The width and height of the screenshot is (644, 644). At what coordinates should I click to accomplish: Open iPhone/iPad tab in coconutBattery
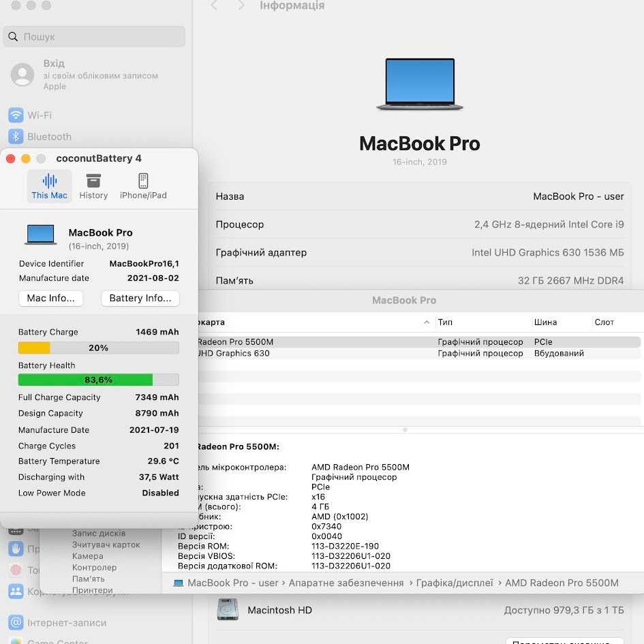click(x=143, y=186)
